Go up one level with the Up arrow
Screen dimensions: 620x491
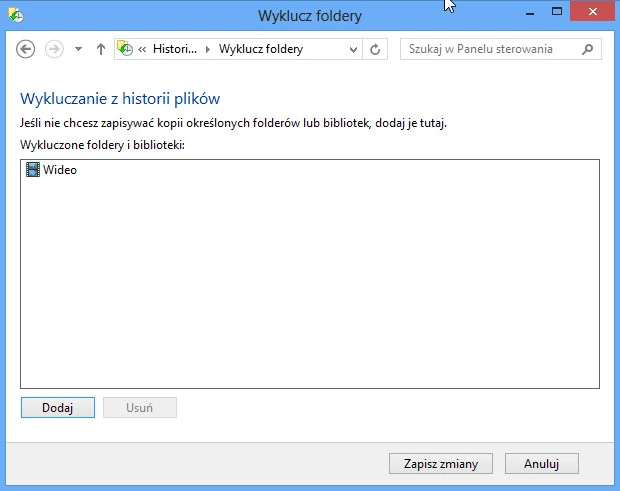coord(101,49)
